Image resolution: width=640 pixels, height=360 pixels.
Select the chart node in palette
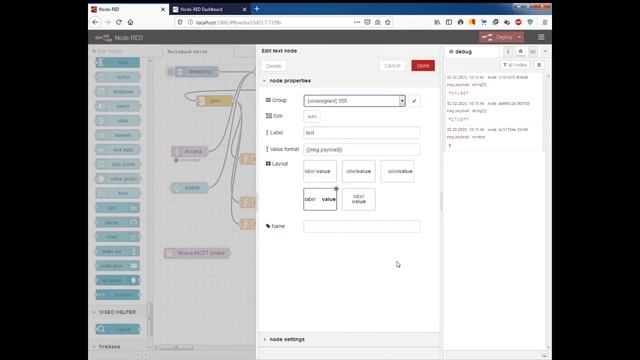tap(118, 237)
